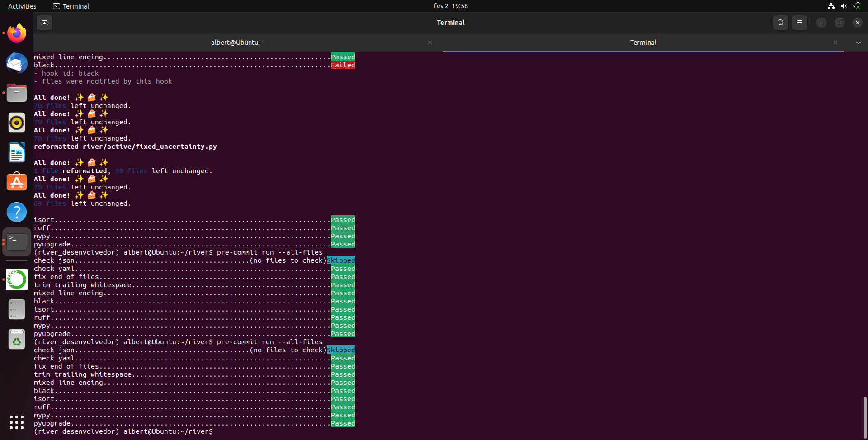Viewport: 868px width, 440px height.
Task: Launch Thunderbird mail client
Action: pos(16,63)
